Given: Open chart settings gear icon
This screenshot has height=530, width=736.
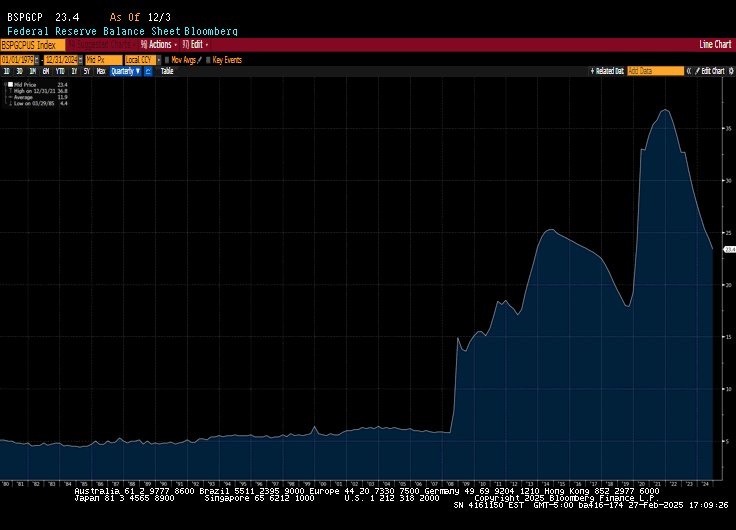Looking at the screenshot, I should click(x=731, y=71).
